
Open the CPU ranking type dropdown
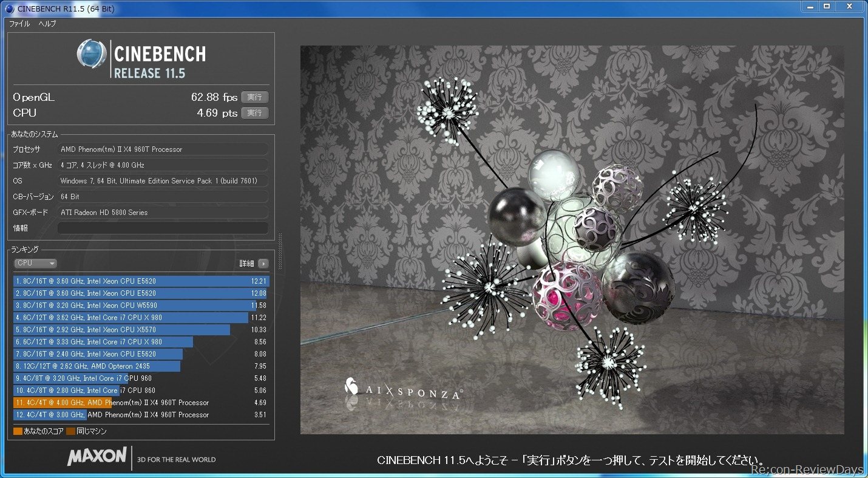click(36, 264)
